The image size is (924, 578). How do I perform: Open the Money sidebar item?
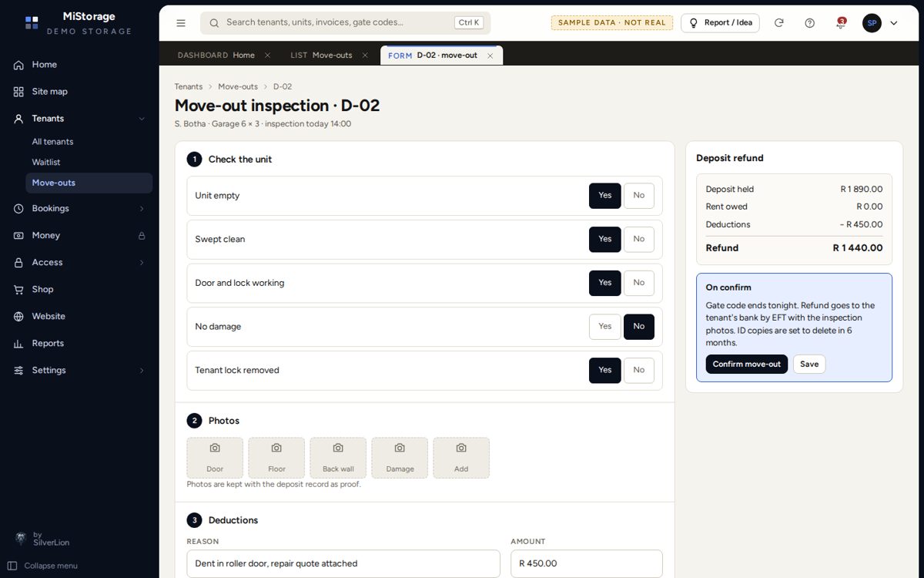click(x=79, y=236)
